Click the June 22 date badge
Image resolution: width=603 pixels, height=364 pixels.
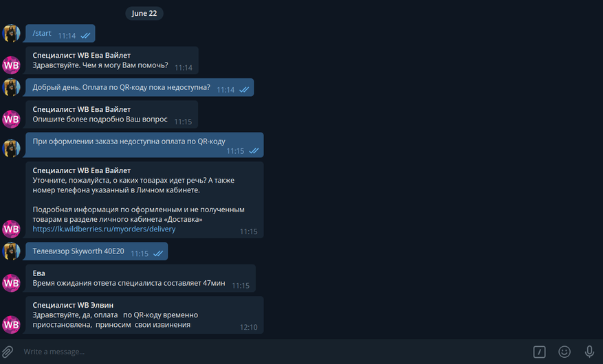click(x=144, y=14)
